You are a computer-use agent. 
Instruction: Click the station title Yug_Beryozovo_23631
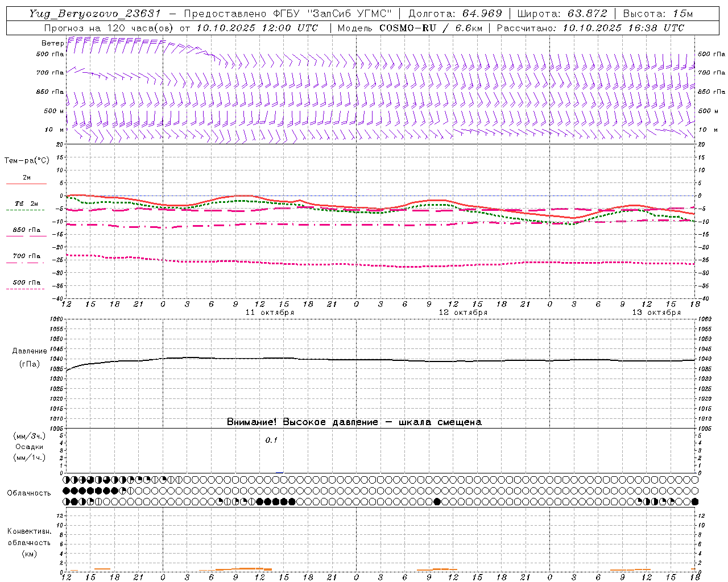(x=95, y=14)
